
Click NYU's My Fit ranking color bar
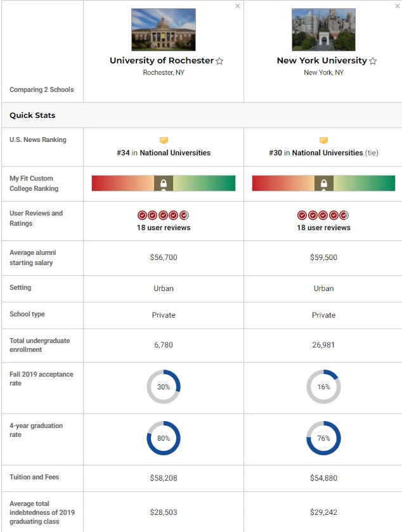coord(323,183)
